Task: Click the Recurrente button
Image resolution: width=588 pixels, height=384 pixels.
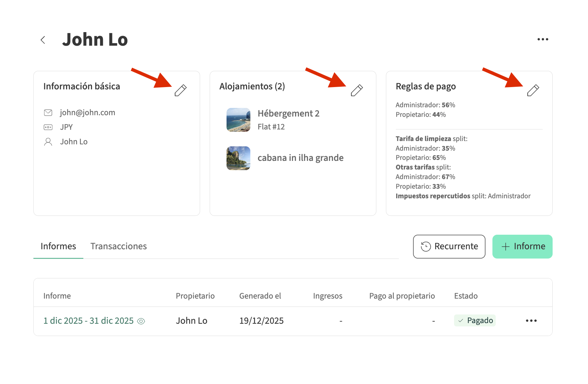Action: click(x=449, y=247)
